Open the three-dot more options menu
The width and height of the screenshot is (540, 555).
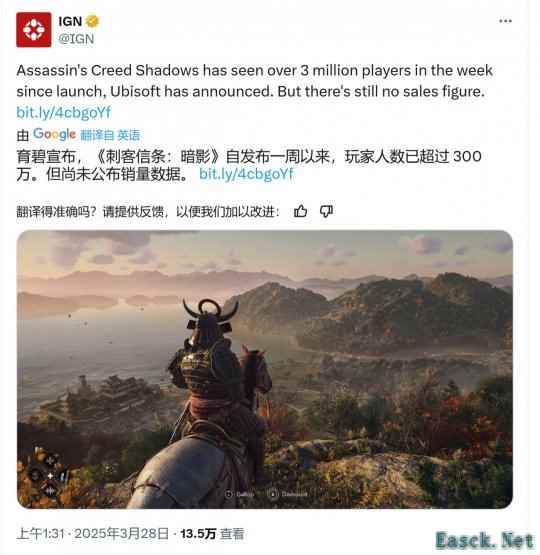[x=505, y=21]
